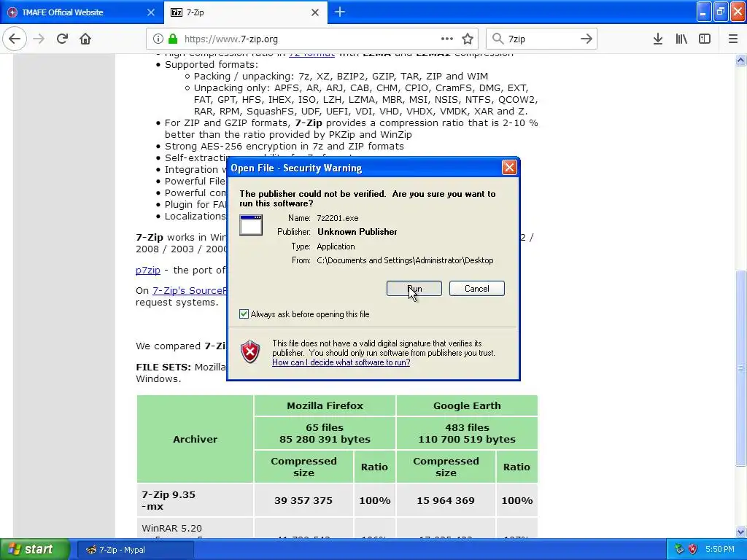Click the 65 files header cell
Viewport: 747px width, 560px height.
click(325, 433)
